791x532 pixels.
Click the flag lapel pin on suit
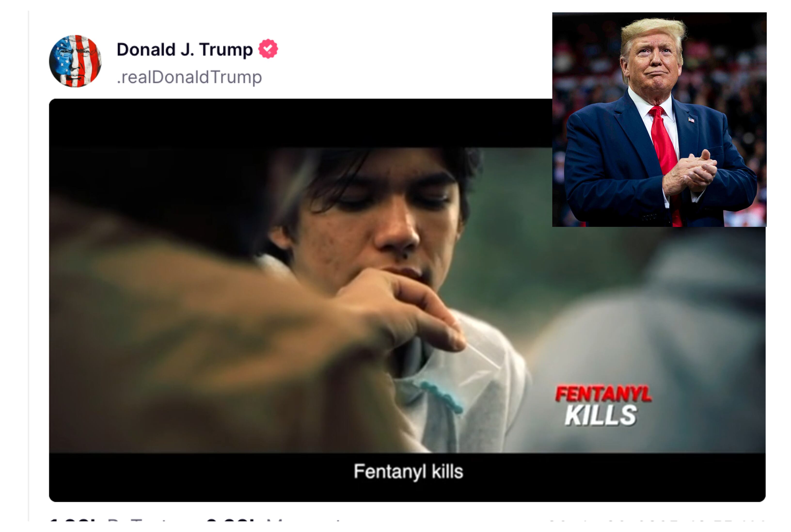(691, 119)
